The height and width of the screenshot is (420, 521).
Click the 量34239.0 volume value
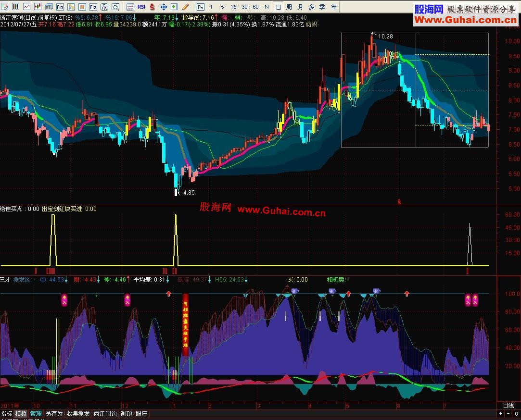pos(127,24)
